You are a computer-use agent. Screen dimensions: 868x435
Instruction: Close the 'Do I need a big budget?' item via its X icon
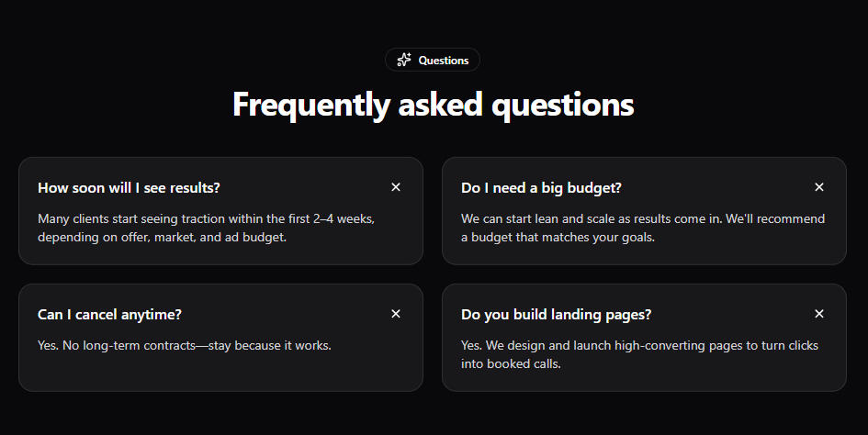[819, 187]
